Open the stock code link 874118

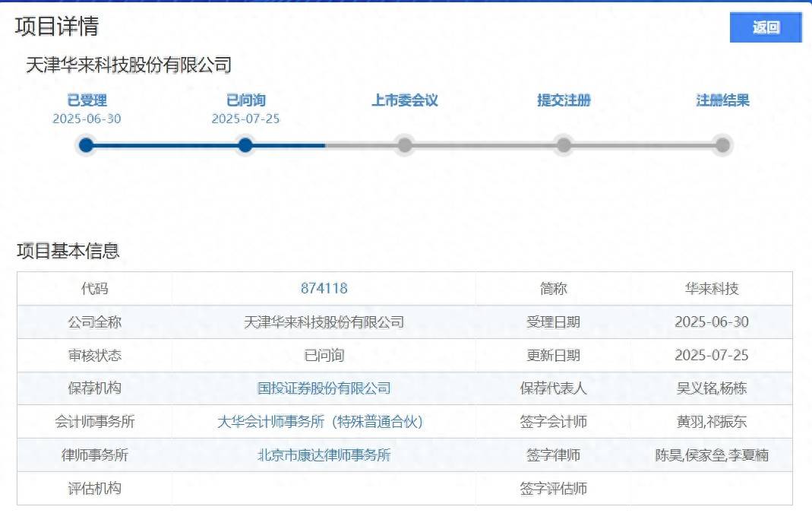click(x=324, y=289)
